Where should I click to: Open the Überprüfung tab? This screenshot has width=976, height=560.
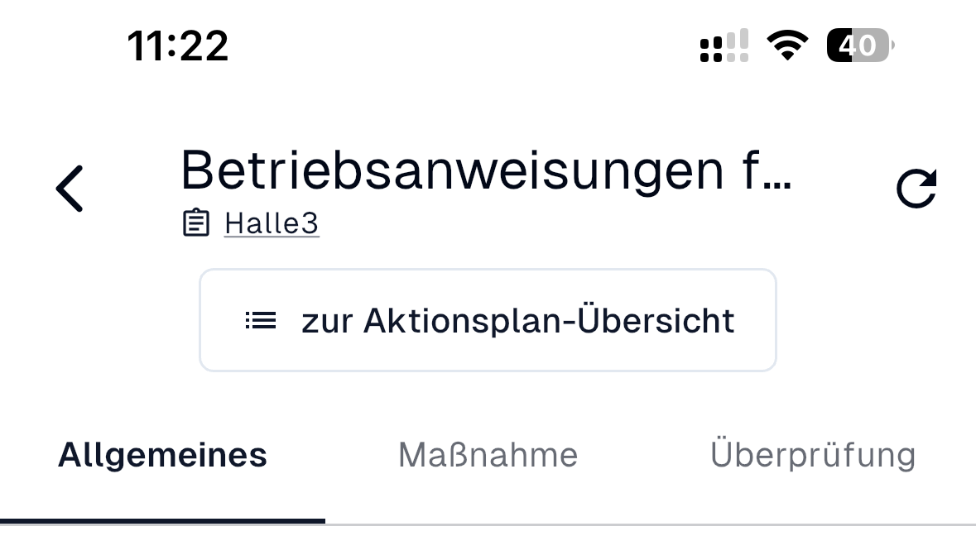[x=813, y=453]
